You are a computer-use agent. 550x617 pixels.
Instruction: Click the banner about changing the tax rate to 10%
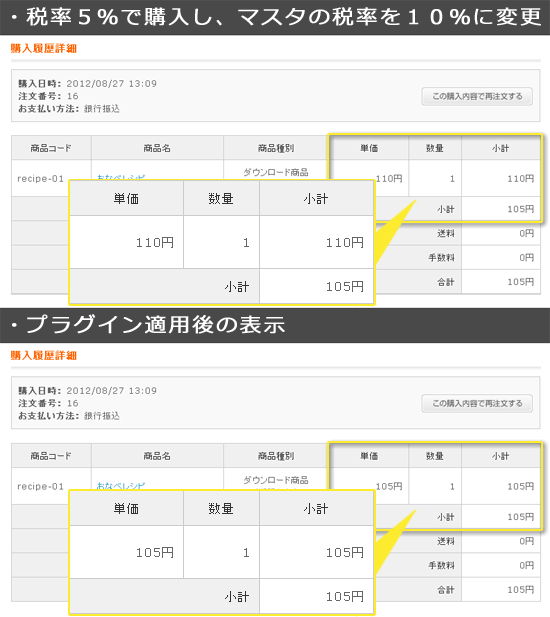pyautogui.click(x=283, y=17)
